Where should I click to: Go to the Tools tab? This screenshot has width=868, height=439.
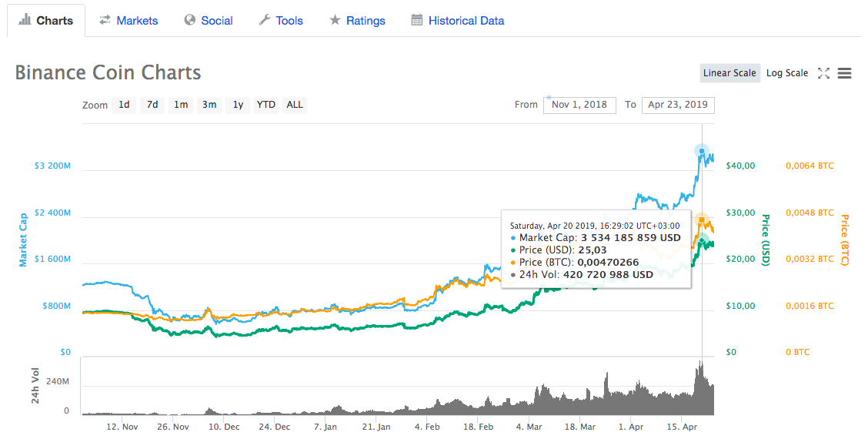tap(281, 21)
